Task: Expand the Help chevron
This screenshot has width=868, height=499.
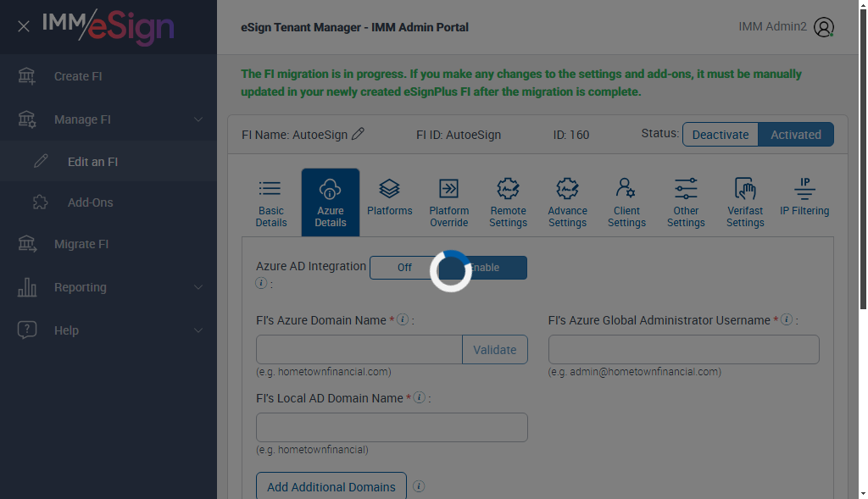Action: click(198, 330)
